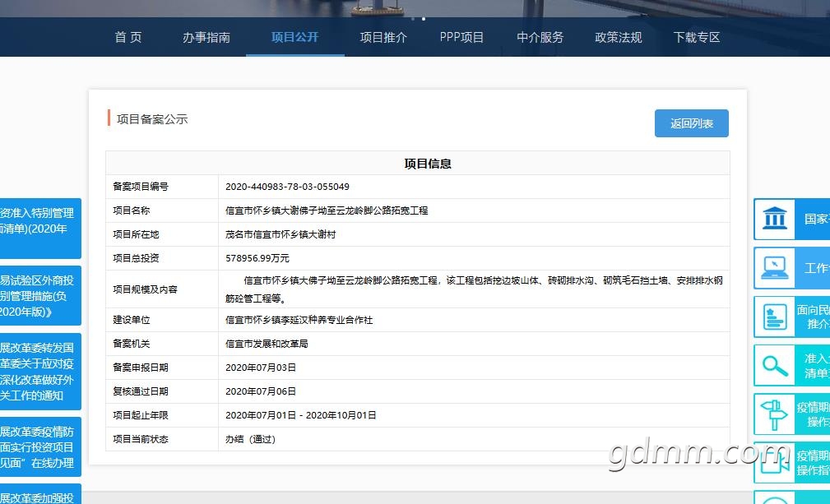Screen dimensions: 830x504
Task: Navigate to 政策法规
Action: [619, 37]
